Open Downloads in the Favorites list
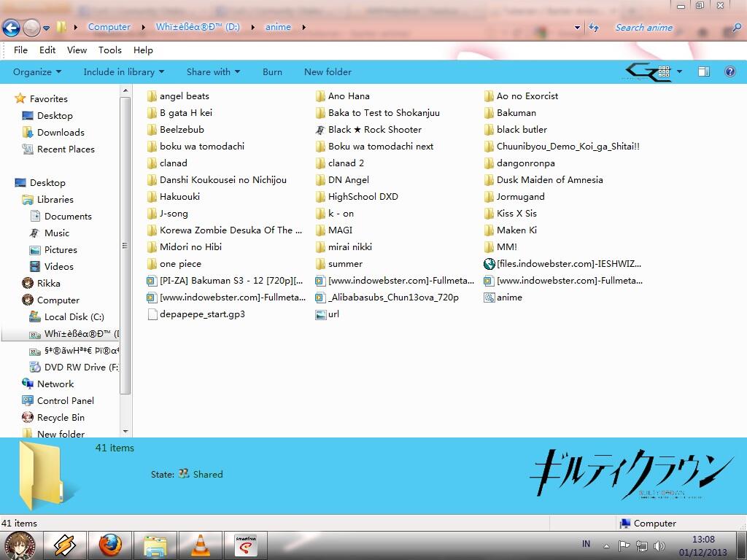 coord(61,133)
